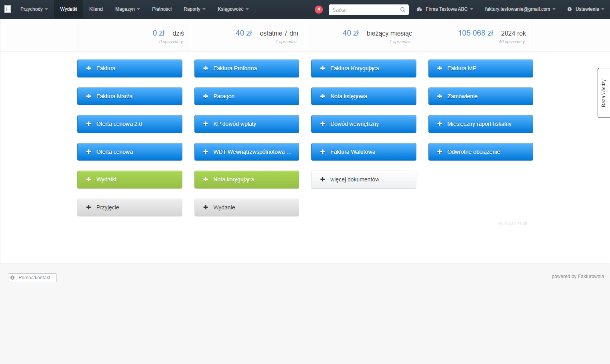
Task: Click plus icon on Faktura Marża button
Action: tap(89, 96)
